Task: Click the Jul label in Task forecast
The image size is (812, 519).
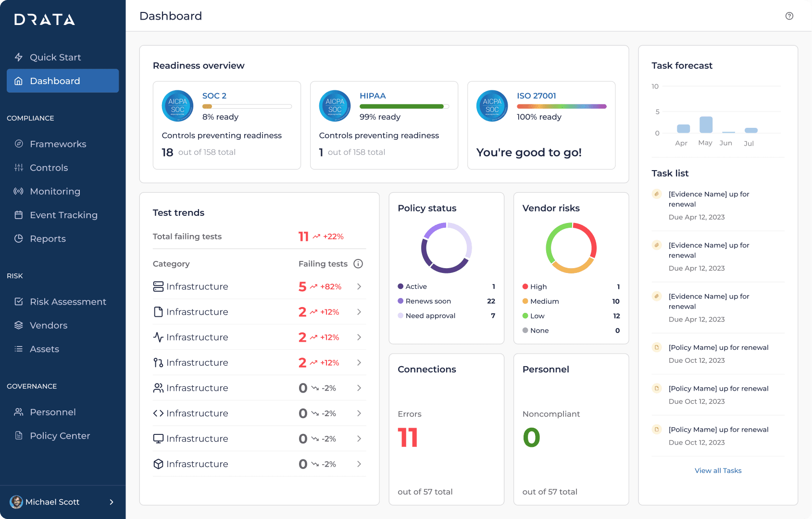Action: click(x=749, y=143)
